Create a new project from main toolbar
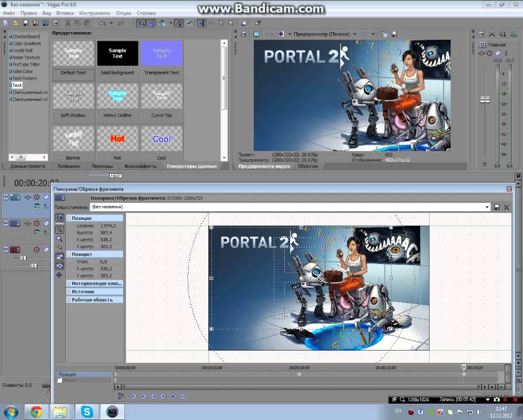The image size is (523, 420). [x=6, y=23]
